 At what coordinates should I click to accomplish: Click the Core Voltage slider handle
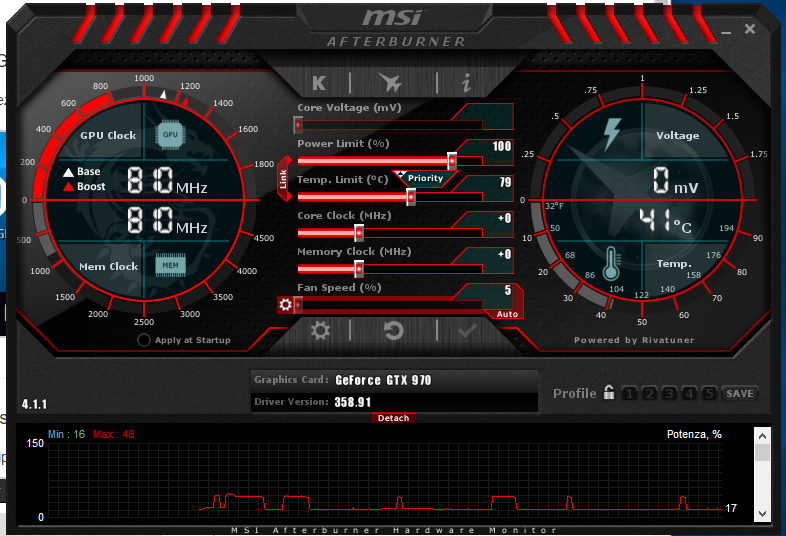(298, 124)
